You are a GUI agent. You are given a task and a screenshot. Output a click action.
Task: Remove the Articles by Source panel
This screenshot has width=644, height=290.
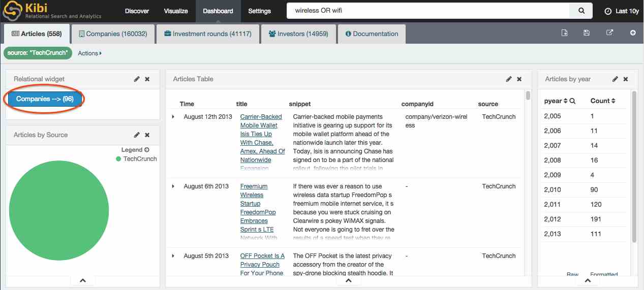click(x=147, y=135)
